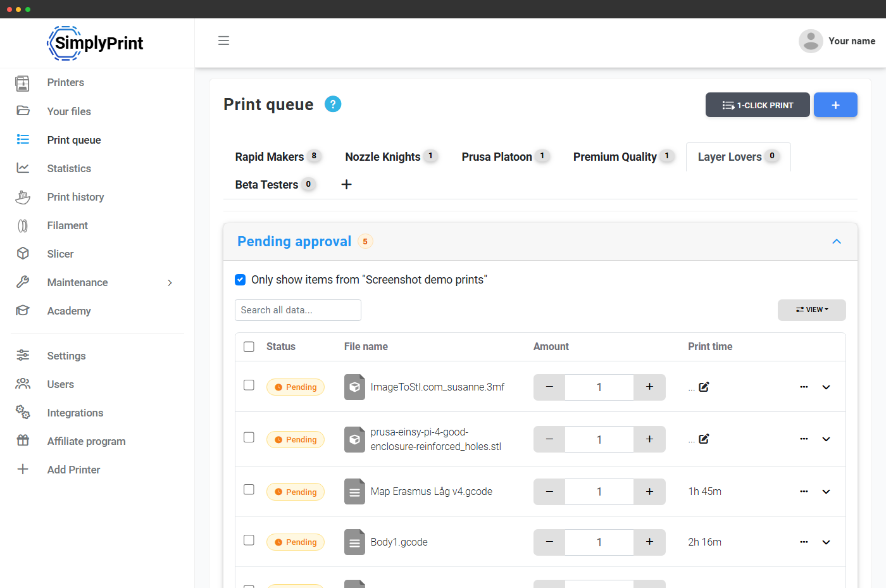Sort by the File name column header

(366, 346)
